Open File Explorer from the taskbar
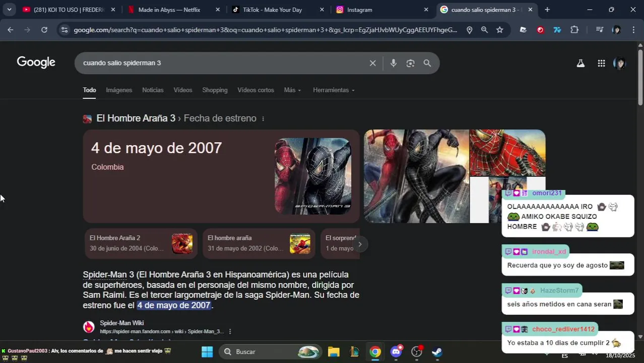 pyautogui.click(x=334, y=351)
